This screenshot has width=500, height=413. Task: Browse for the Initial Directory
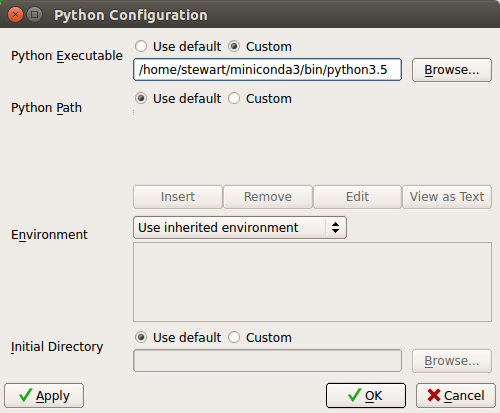(452, 361)
